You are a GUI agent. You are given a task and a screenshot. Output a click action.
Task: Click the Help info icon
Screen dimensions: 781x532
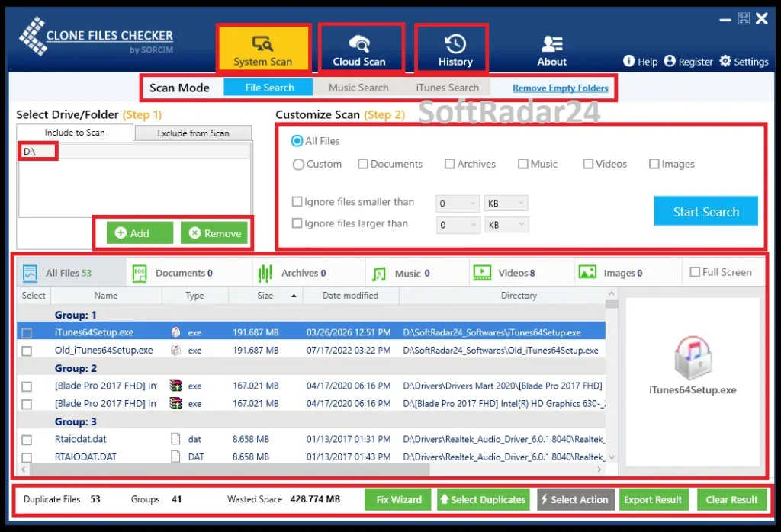click(628, 61)
